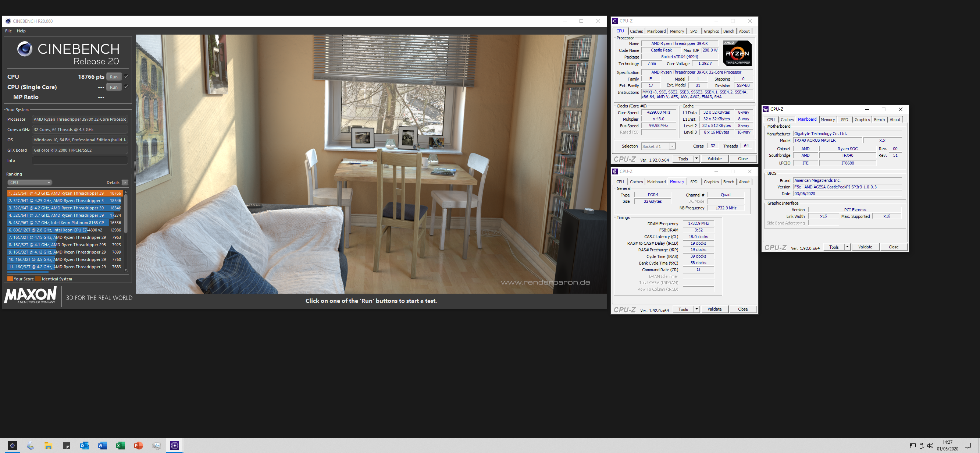Viewport: 980px width, 453px height.
Task: Open Excel from the taskbar
Action: pyautogui.click(x=120, y=445)
